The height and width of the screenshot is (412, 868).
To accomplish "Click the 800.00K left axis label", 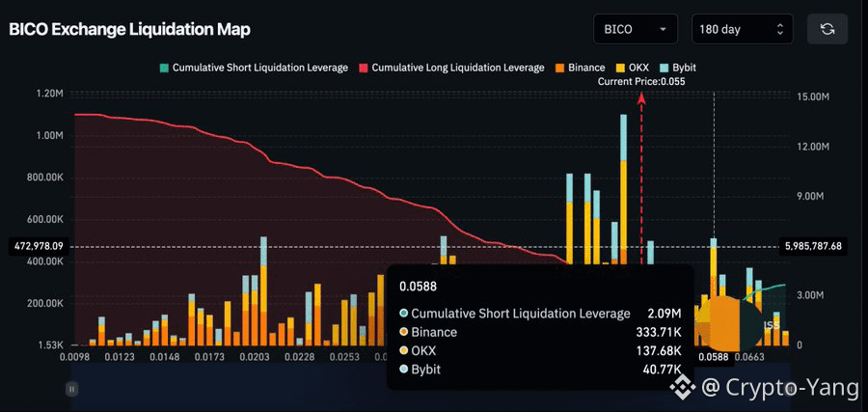I will [45, 178].
